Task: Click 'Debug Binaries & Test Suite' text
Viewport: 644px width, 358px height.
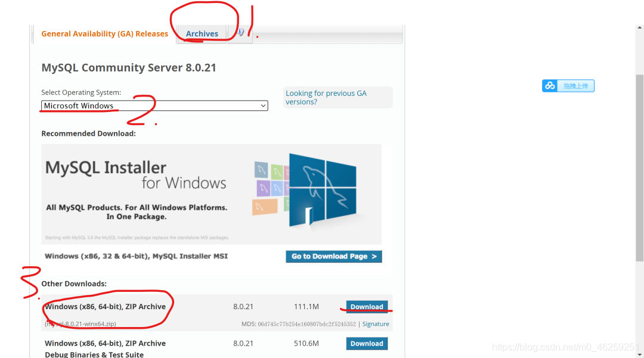Action: click(x=94, y=354)
